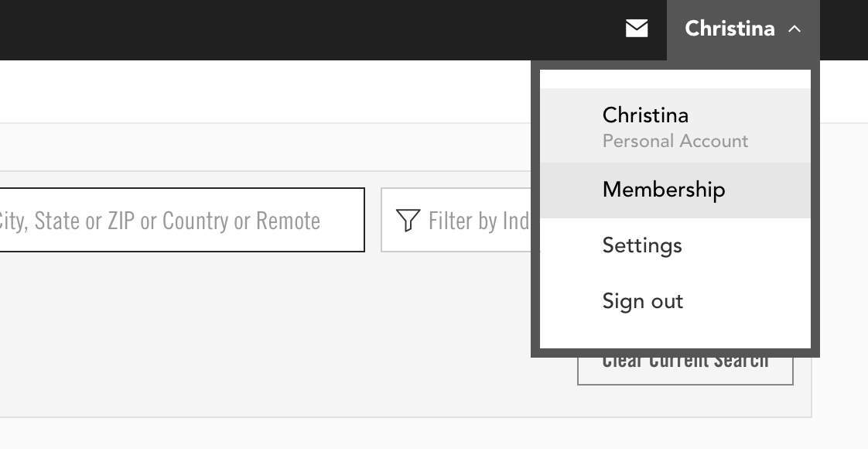Click the Christina name in the dropdown panel
Viewport: 868px width, 449px height.
coord(645,115)
